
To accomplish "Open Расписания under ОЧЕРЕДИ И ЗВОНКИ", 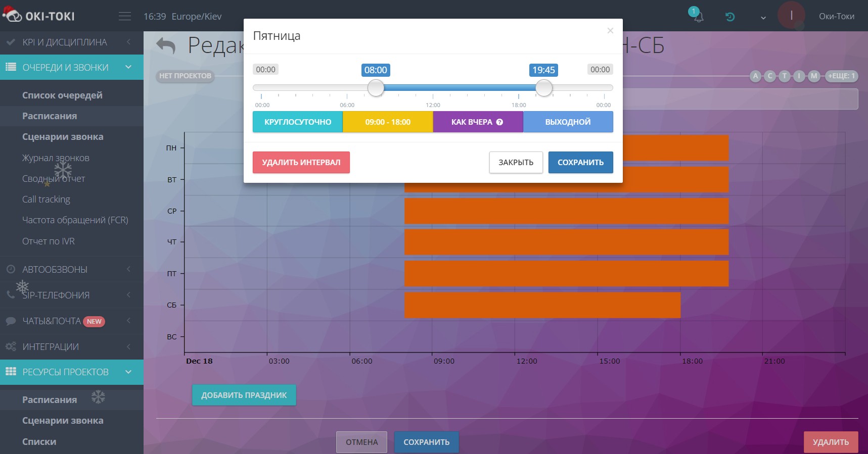I will [x=50, y=116].
